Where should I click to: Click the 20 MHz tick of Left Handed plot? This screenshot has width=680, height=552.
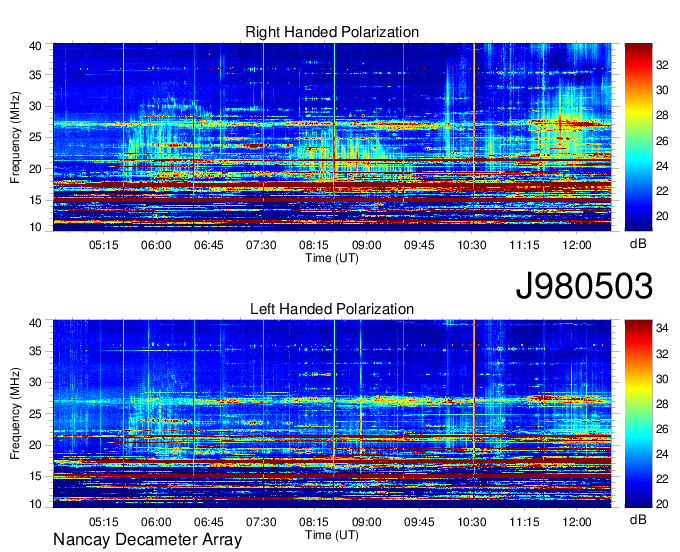tap(35, 445)
